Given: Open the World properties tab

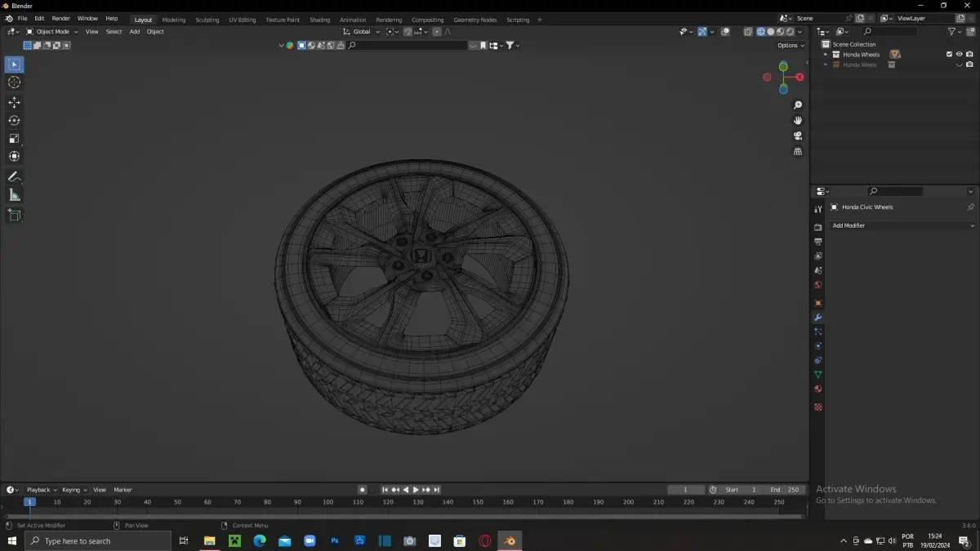Looking at the screenshot, I should pyautogui.click(x=817, y=285).
